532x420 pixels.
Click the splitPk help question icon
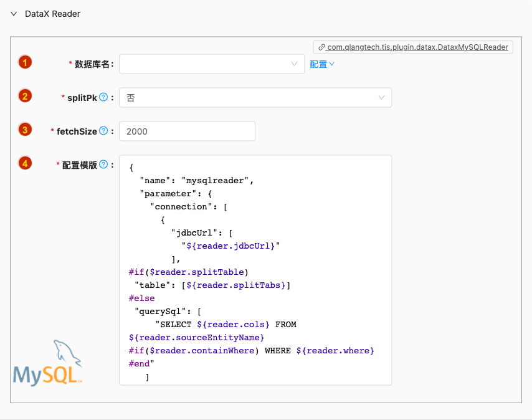click(103, 97)
